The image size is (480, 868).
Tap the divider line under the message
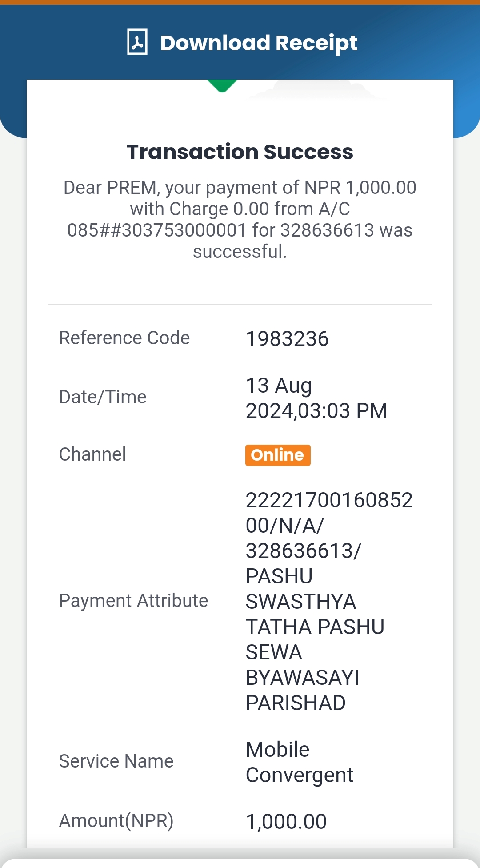pos(240,305)
